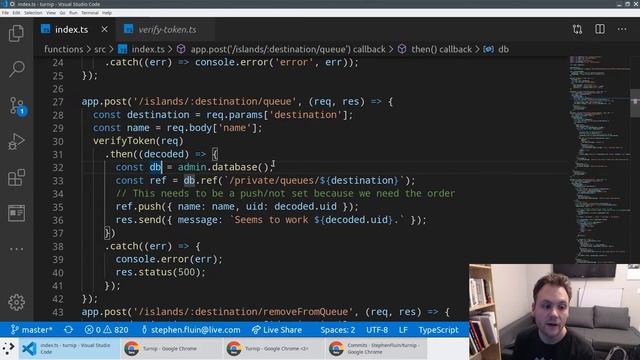The width and height of the screenshot is (640, 360).
Task: Click ref.push call on line 35
Action: point(237,207)
